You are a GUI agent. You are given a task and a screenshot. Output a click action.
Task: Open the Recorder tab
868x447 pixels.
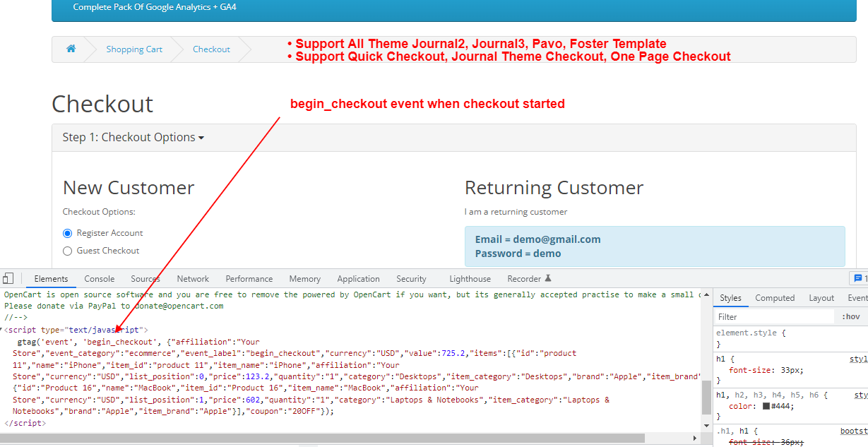(523, 279)
